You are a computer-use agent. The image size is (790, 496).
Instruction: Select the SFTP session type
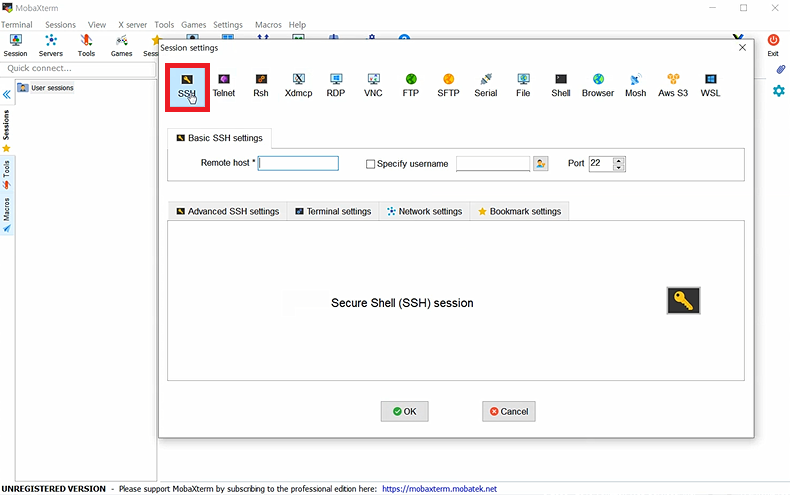coord(448,86)
